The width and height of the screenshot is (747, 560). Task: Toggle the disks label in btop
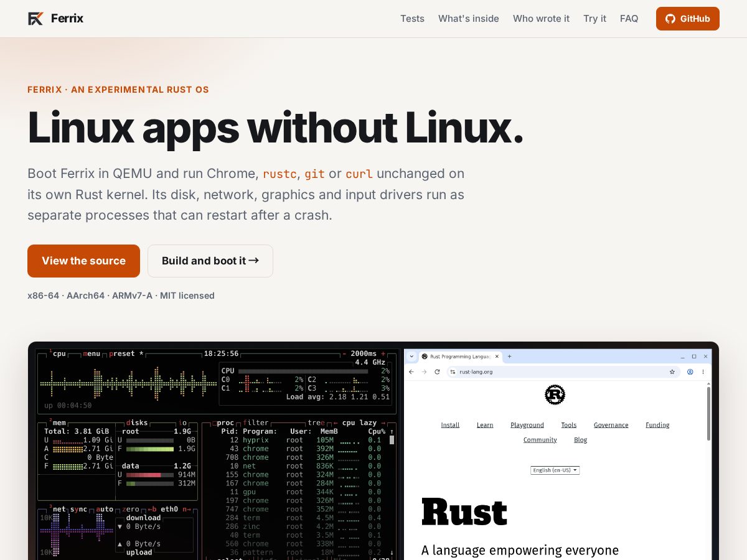(x=137, y=423)
